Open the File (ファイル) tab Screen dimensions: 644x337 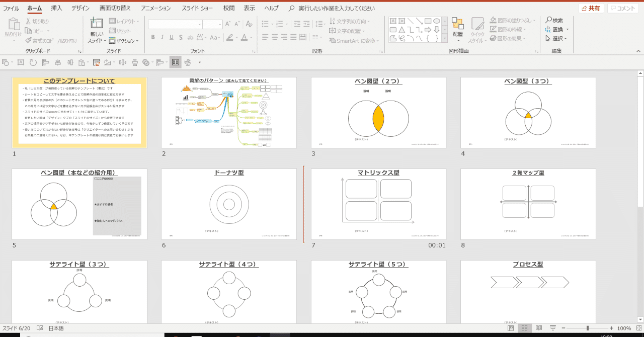(11, 8)
